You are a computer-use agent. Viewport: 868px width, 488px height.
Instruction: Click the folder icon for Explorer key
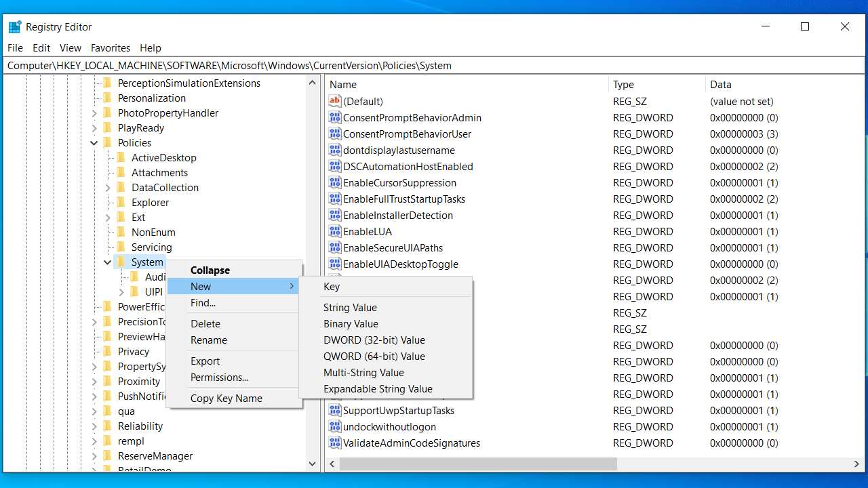(x=121, y=203)
